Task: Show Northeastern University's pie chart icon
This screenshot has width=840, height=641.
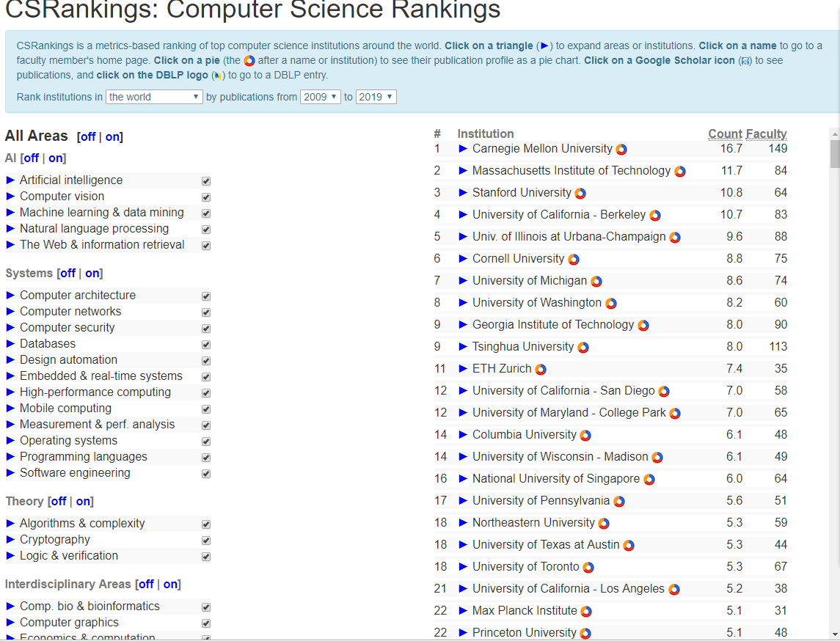Action: pyautogui.click(x=604, y=523)
